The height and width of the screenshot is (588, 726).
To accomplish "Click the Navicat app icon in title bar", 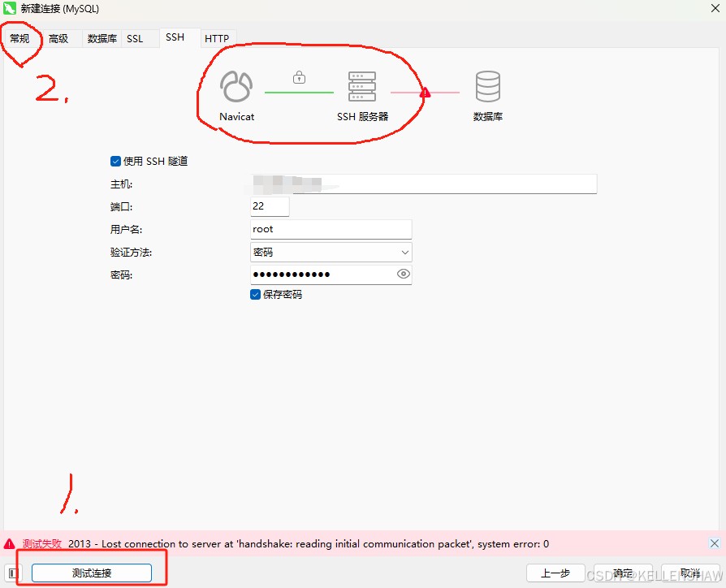I will 10,8.
